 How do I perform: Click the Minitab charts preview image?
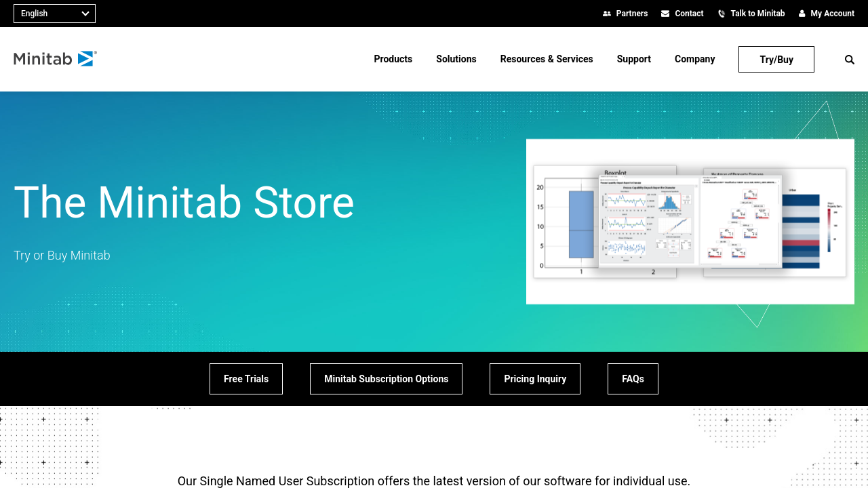click(690, 222)
